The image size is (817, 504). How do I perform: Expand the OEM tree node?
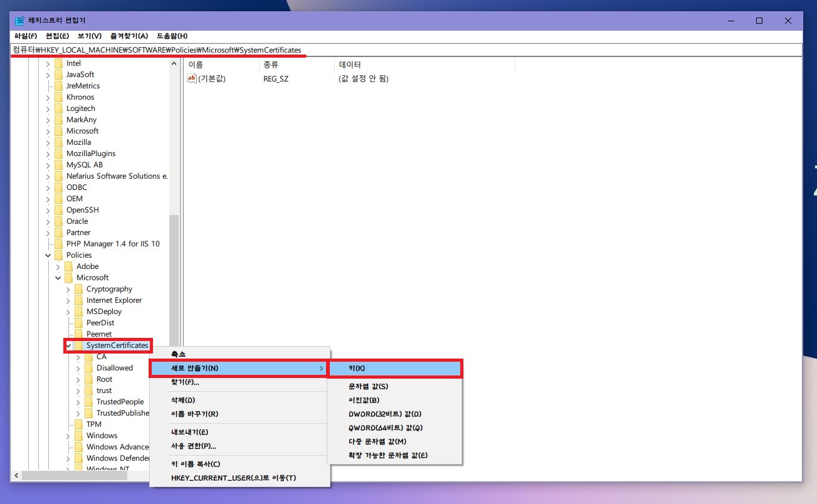[48, 199]
